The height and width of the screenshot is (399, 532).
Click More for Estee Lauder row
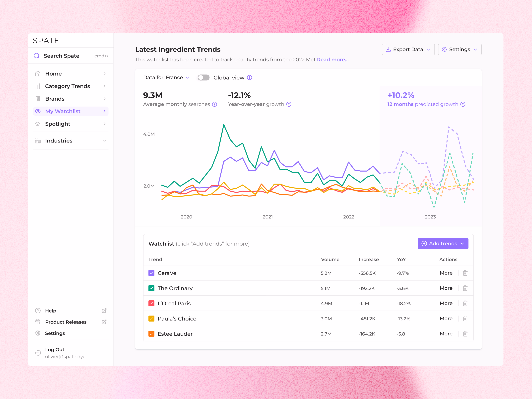tap(446, 334)
